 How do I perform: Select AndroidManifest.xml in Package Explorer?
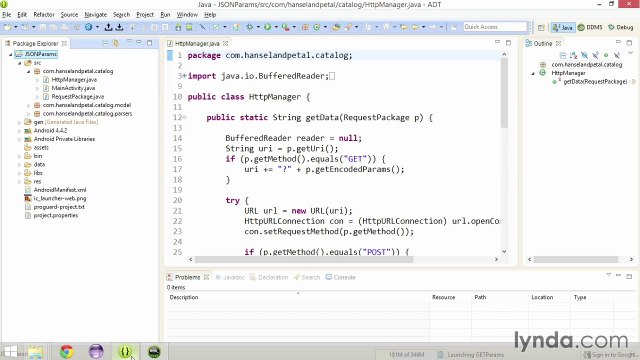[60, 190]
